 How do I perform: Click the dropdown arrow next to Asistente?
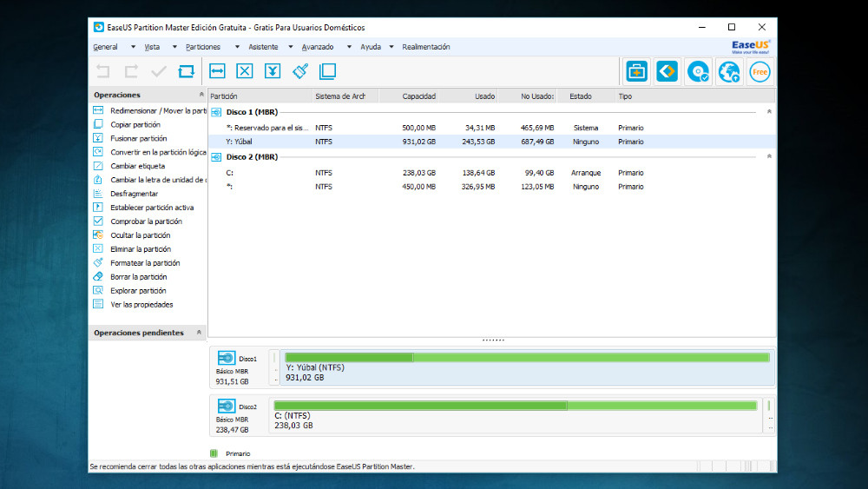coord(291,47)
